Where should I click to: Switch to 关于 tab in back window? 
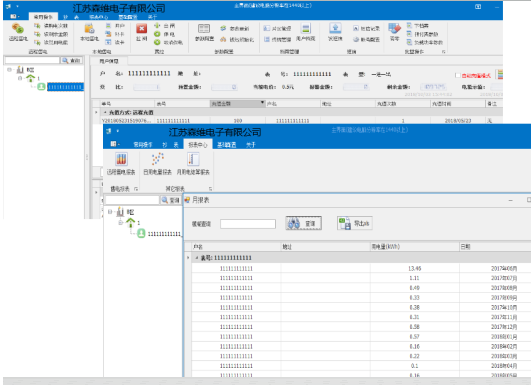tap(152, 17)
